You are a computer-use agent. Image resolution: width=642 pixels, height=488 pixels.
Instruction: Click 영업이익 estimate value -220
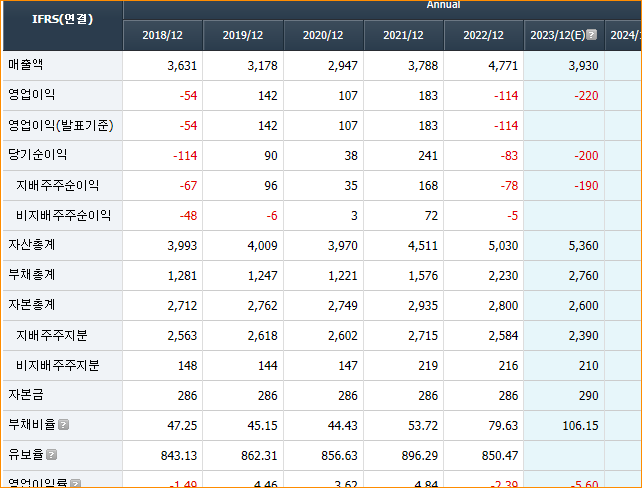586,96
